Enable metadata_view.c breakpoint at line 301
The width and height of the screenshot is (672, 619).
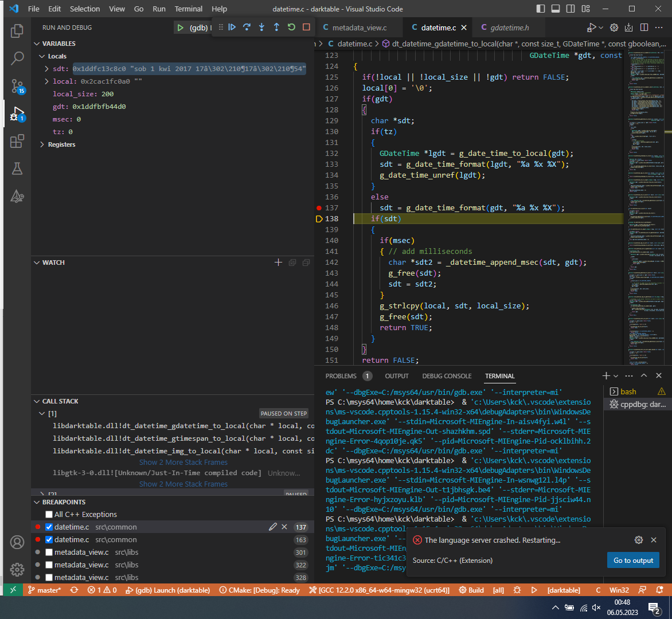tap(49, 553)
